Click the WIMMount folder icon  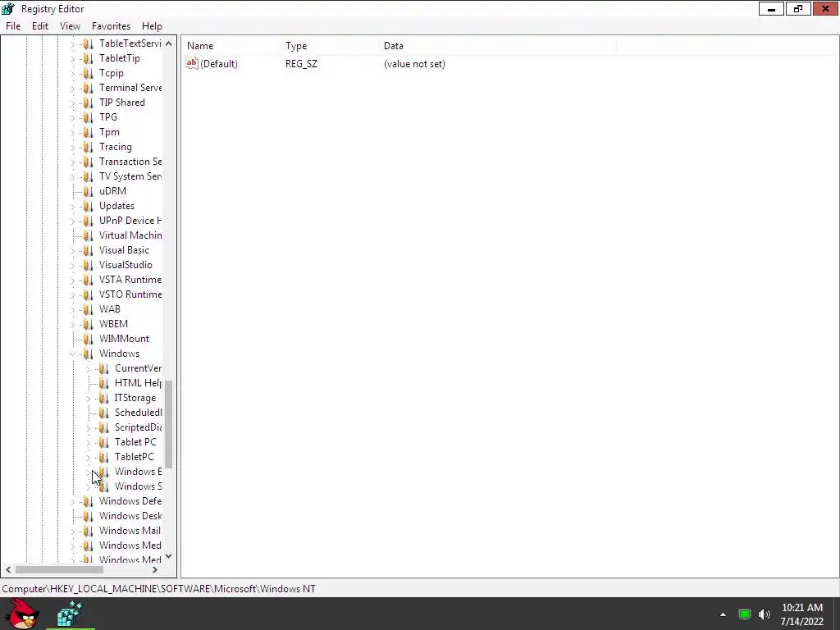point(89,339)
